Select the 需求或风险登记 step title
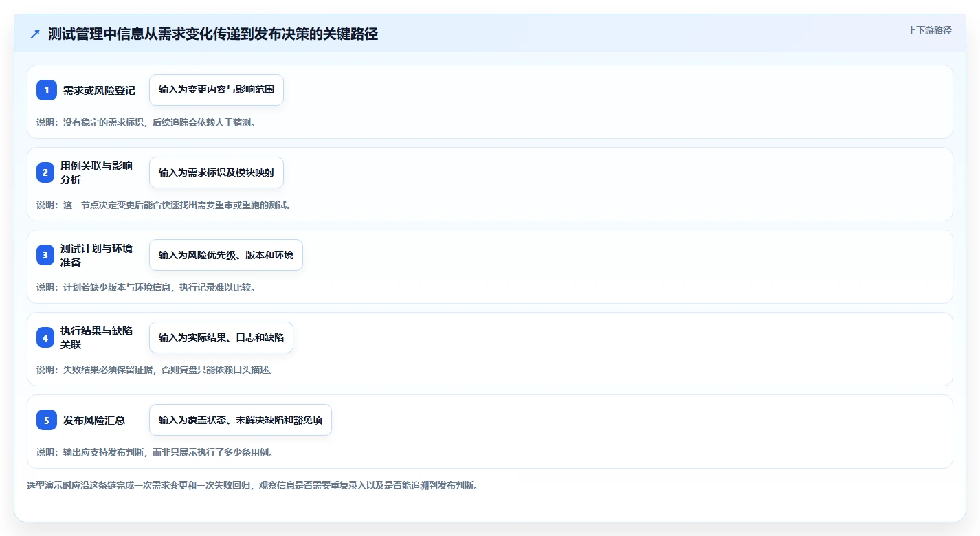The height and width of the screenshot is (536, 980). tap(99, 90)
